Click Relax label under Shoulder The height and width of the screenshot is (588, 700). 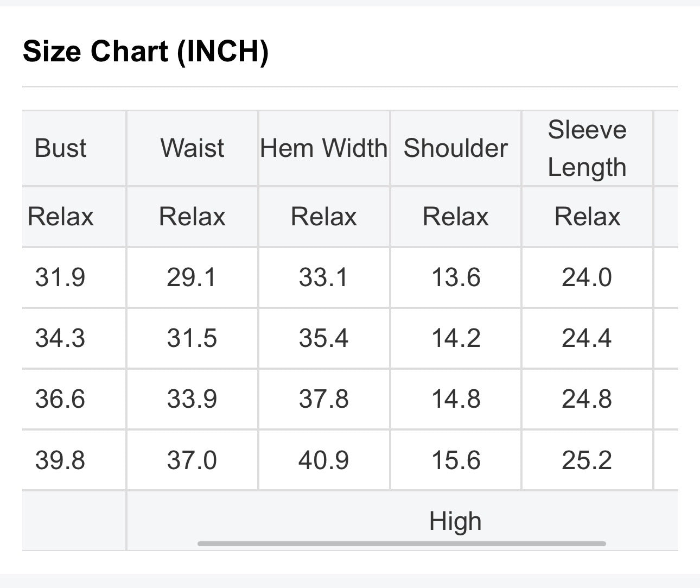tap(456, 217)
